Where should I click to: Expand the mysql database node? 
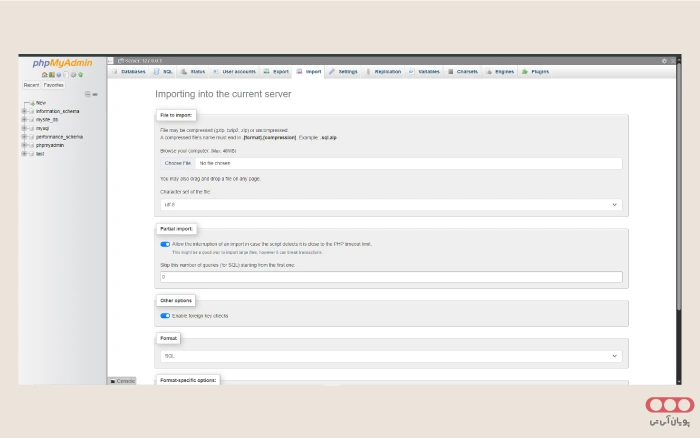click(24, 128)
